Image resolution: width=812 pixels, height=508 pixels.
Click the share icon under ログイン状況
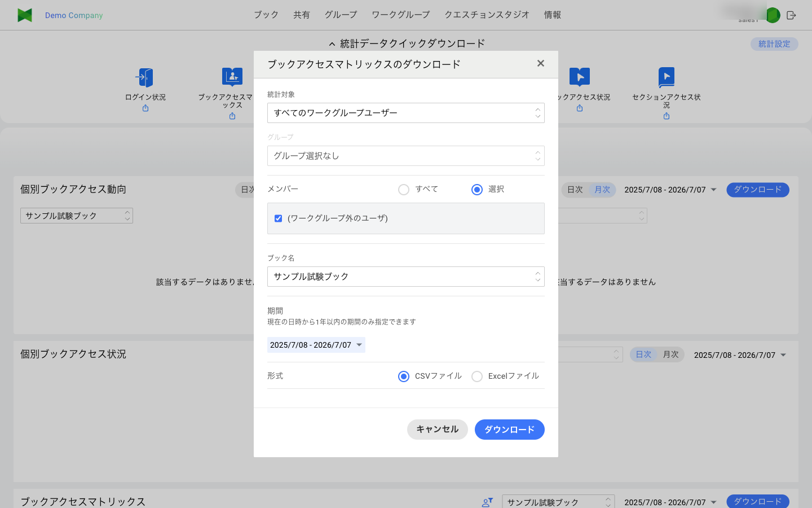tap(145, 108)
